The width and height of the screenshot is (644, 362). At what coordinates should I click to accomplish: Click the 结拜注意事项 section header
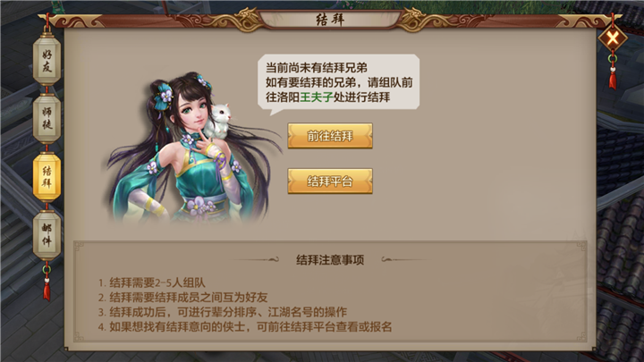coord(330,260)
